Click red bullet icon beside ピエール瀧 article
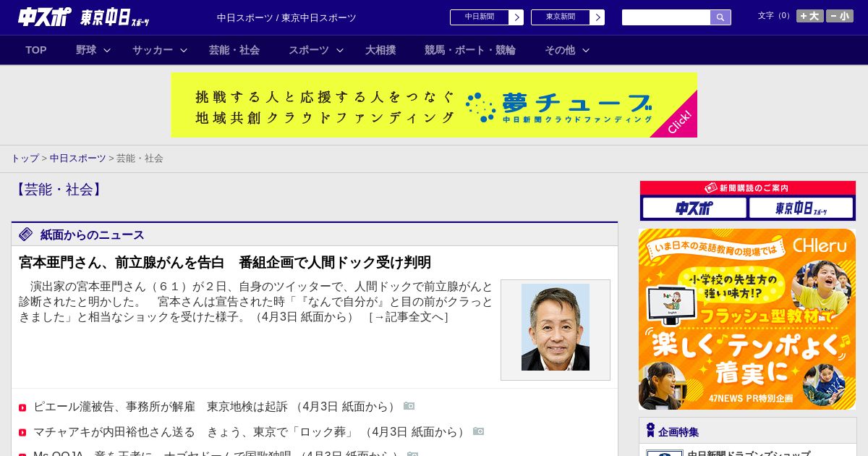This screenshot has height=456, width=868. (22, 408)
